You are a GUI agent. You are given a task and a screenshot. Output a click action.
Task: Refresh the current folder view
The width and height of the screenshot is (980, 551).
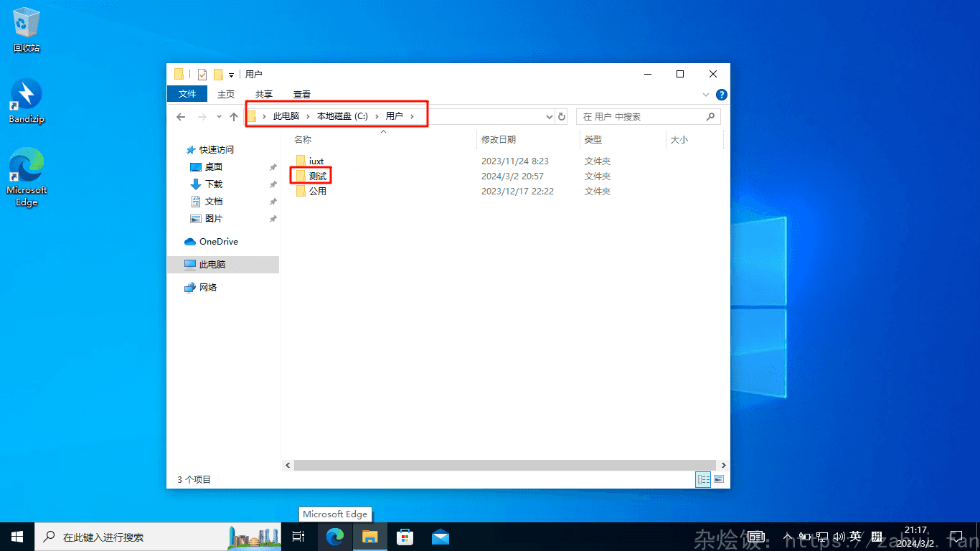562,117
